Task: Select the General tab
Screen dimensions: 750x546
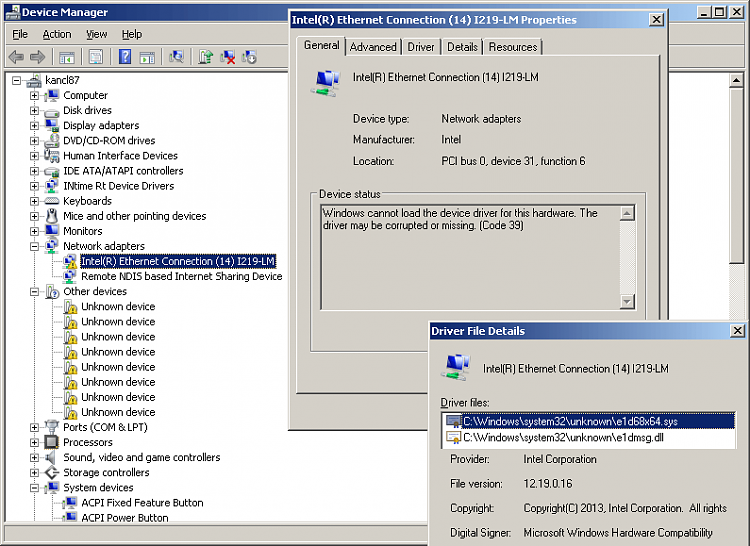Action: tap(321, 45)
